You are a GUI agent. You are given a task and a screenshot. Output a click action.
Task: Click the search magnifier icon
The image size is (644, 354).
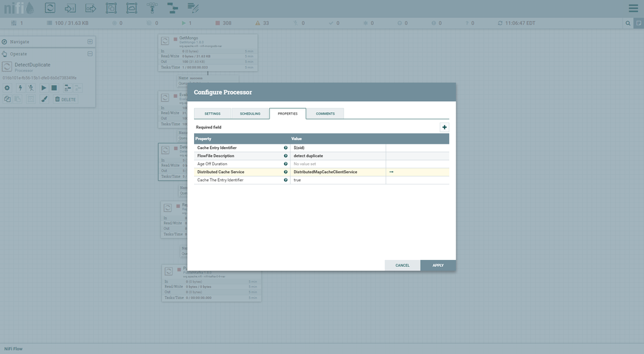(x=628, y=23)
